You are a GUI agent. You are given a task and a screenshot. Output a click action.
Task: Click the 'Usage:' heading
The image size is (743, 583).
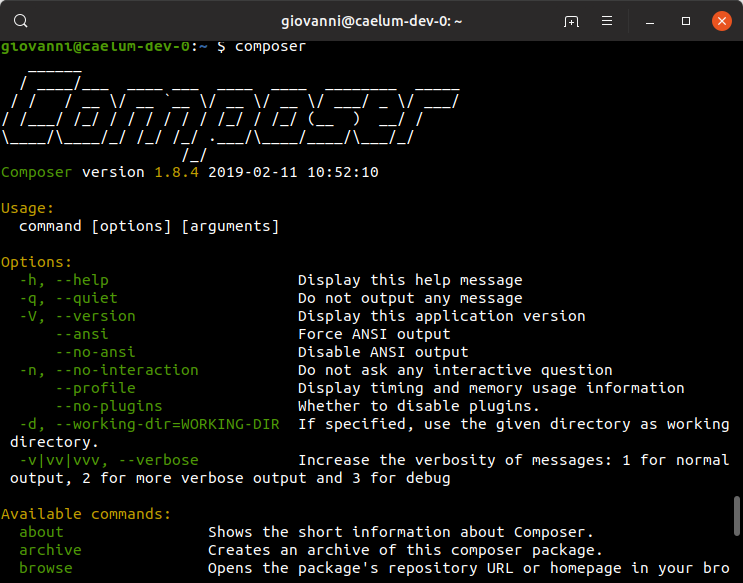click(x=27, y=208)
